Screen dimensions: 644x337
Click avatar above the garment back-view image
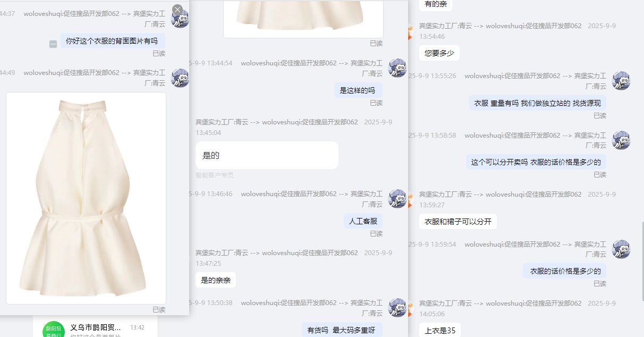180,78
